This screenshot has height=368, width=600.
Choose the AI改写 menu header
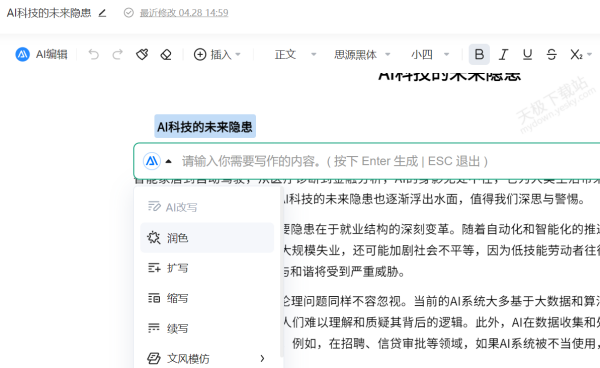point(181,207)
